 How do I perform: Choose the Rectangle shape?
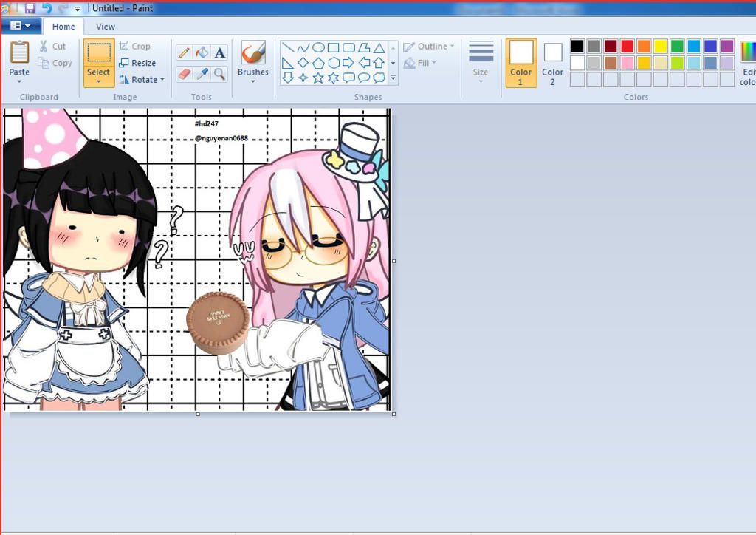[x=334, y=48]
